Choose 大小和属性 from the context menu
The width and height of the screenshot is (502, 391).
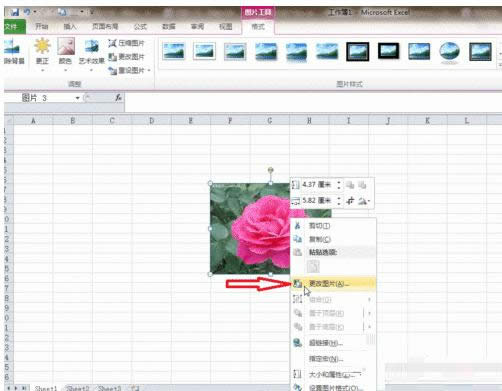click(x=333, y=375)
